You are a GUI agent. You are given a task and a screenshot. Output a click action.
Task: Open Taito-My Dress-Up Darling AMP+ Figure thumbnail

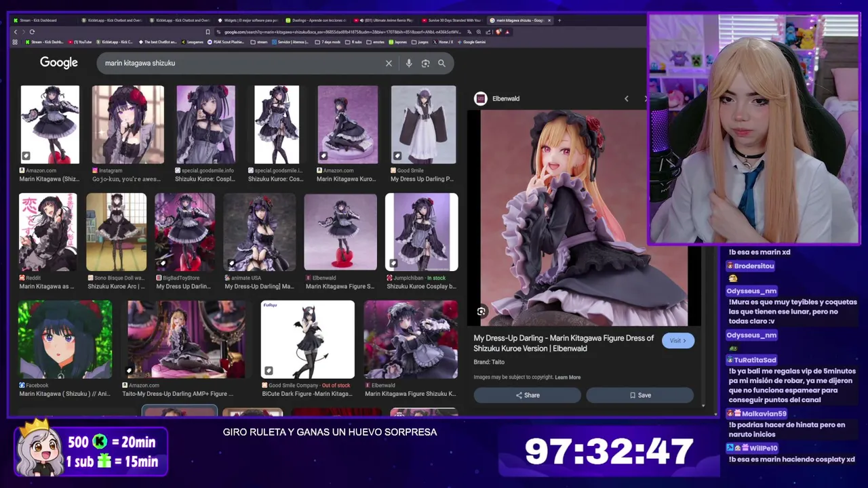tap(186, 340)
